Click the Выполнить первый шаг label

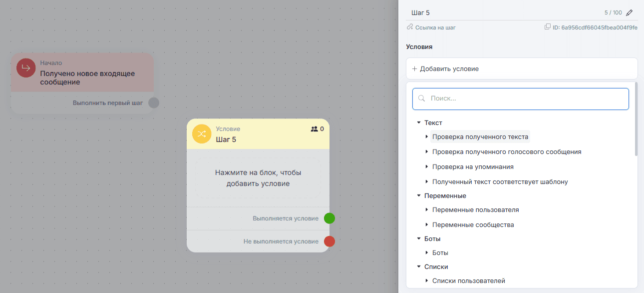point(108,103)
